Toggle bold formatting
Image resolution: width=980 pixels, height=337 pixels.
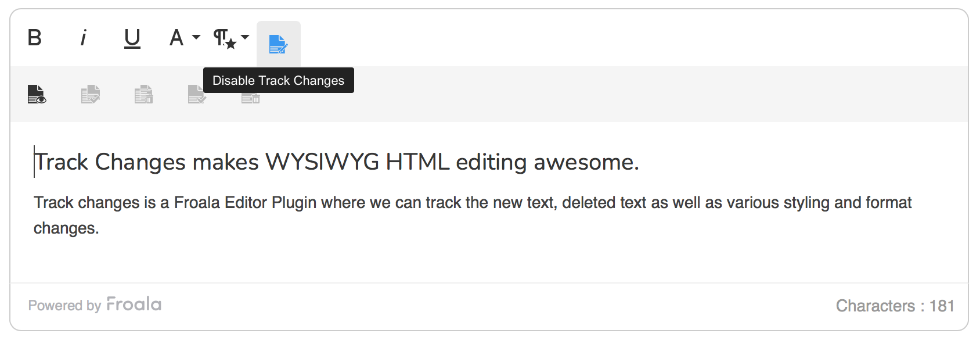[x=35, y=38]
